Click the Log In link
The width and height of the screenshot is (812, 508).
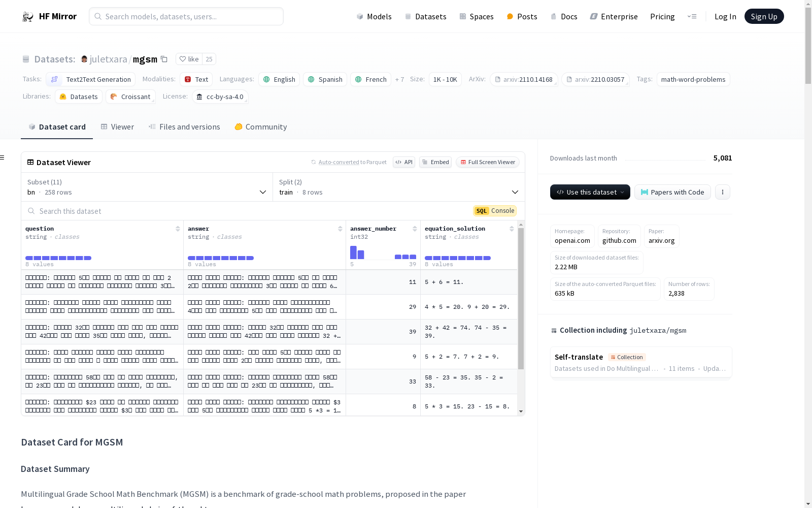tap(725, 17)
